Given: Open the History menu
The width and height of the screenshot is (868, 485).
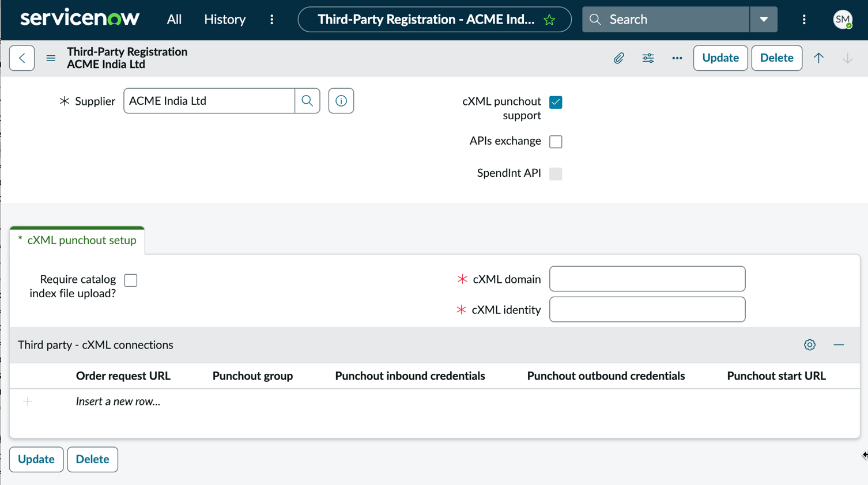Looking at the screenshot, I should coord(225,20).
